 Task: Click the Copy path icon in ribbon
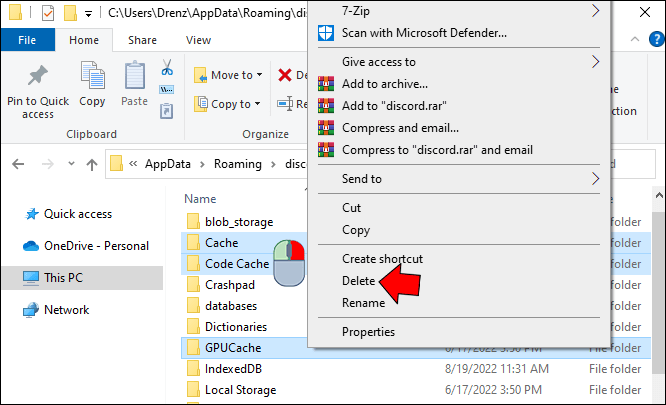pos(166,90)
